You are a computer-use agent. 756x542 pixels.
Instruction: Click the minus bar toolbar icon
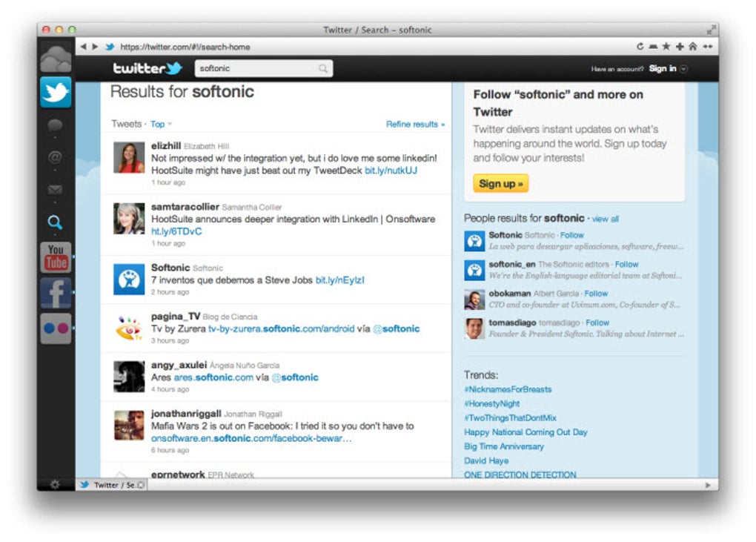[x=653, y=47]
